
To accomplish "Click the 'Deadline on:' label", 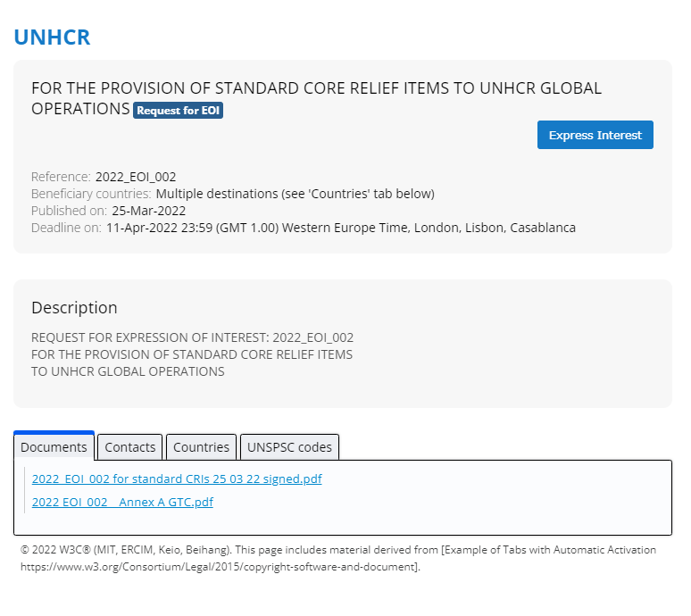I will 66,228.
